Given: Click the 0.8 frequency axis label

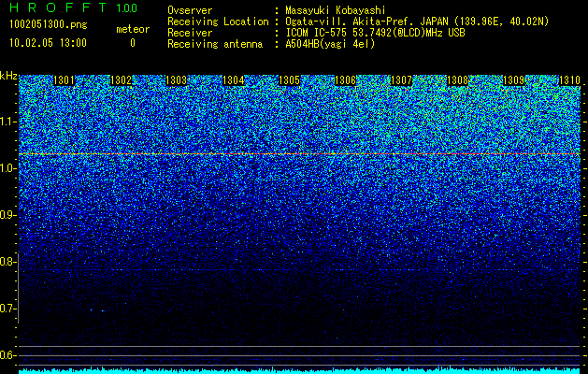Looking at the screenshot, I should click(8, 262).
